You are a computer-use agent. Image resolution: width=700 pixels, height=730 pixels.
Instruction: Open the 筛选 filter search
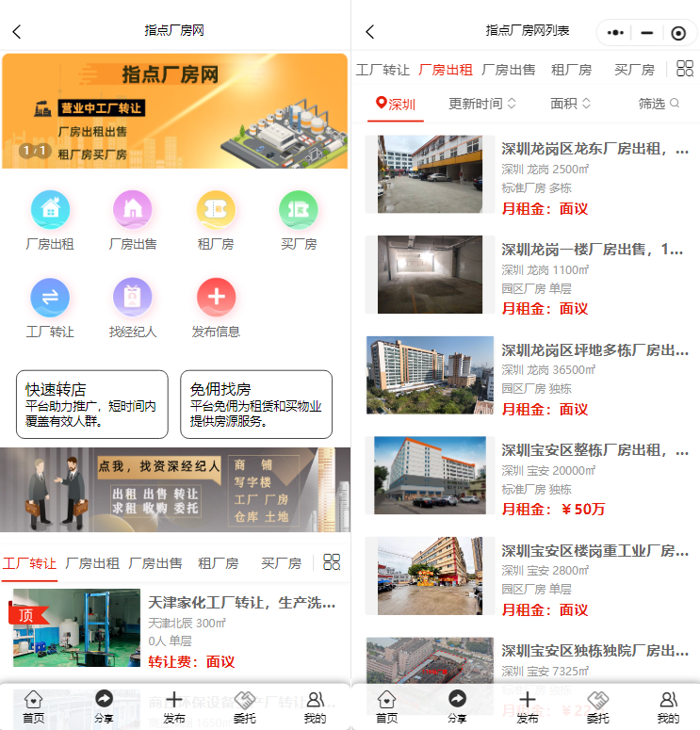pyautogui.click(x=659, y=104)
